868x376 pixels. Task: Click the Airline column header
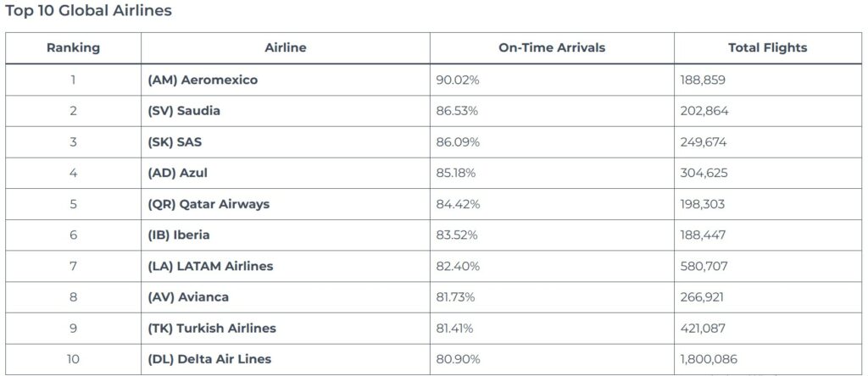[285, 48]
